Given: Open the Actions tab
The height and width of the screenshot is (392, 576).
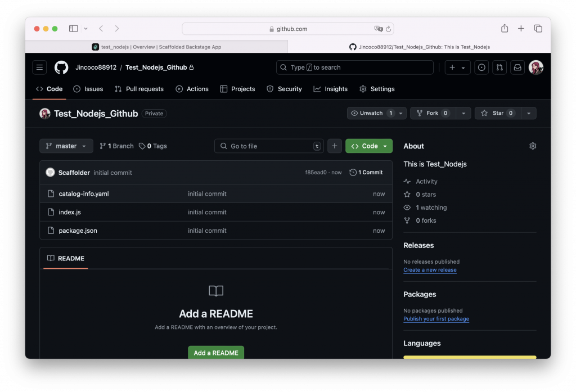Looking at the screenshot, I should pyautogui.click(x=192, y=89).
